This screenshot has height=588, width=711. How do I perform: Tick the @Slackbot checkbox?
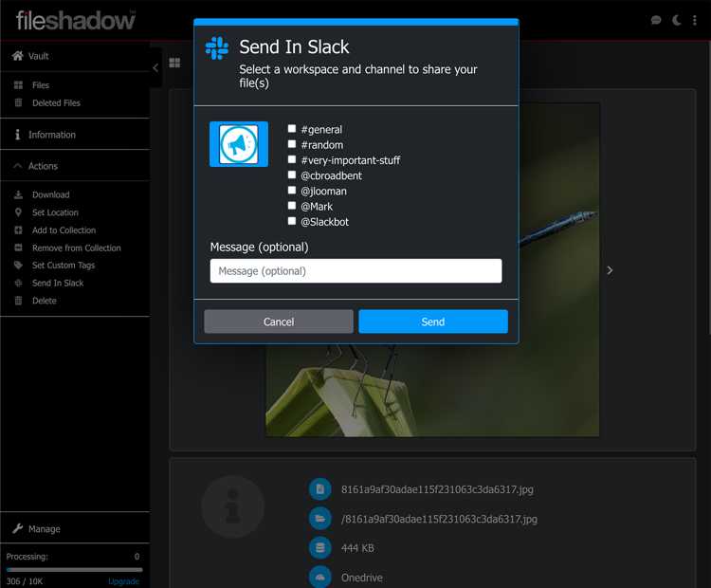tap(292, 221)
